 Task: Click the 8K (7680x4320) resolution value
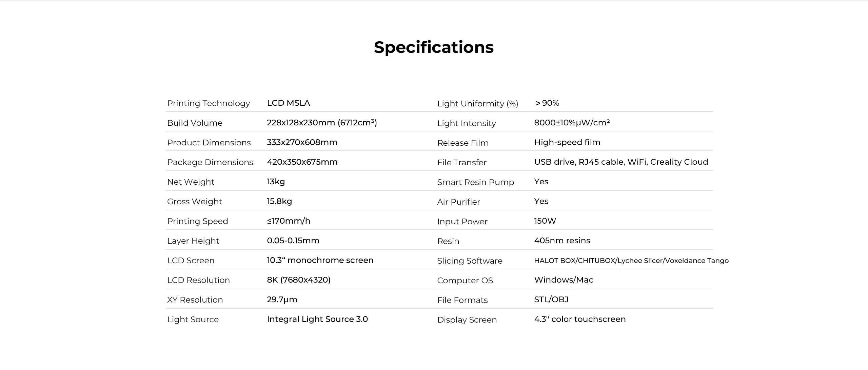(298, 280)
